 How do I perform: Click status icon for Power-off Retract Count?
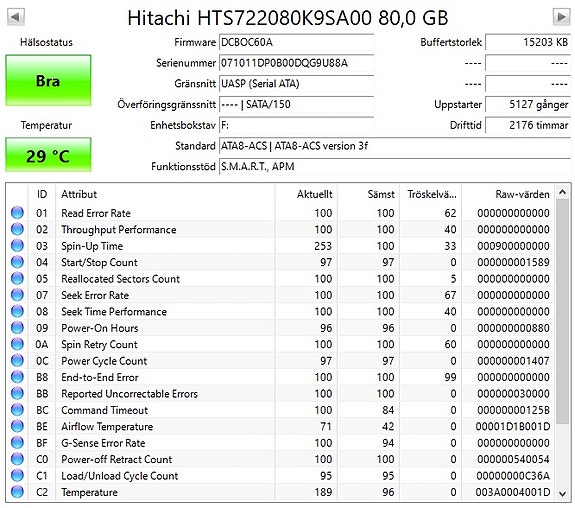(17, 459)
